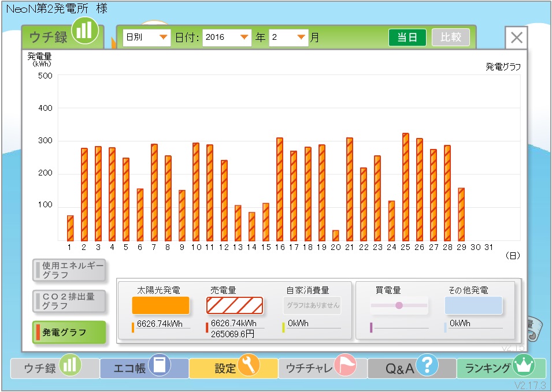Click the crown icon on ランキング
This screenshot has width=552, height=392.
[524, 365]
